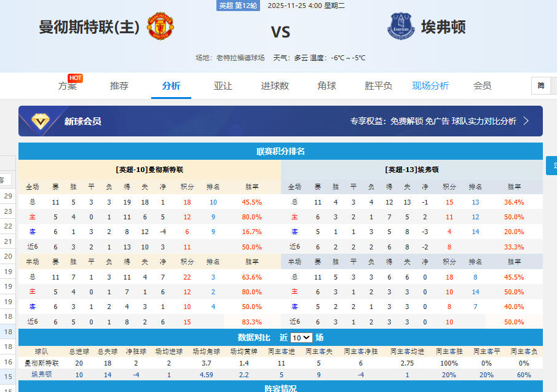This screenshot has height=392, width=557.
Task: Open the 近 10 场 match count dropdown
Action: (302, 337)
